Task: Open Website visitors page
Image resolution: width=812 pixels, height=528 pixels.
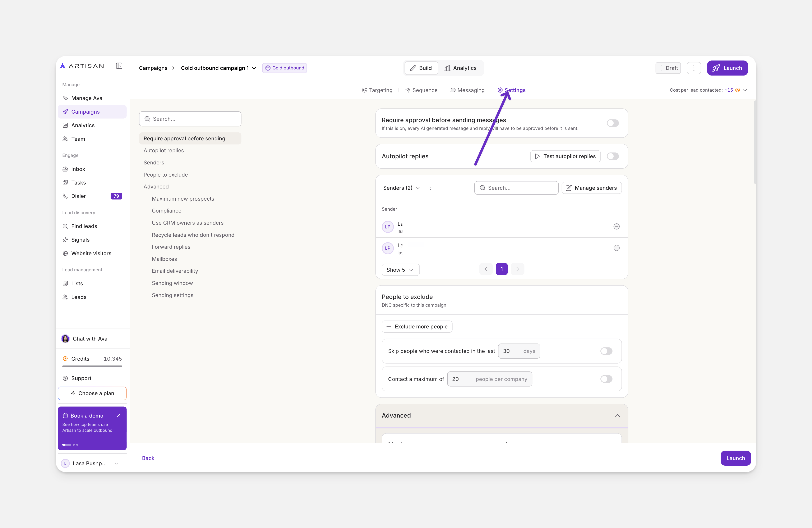Action: [92, 254]
